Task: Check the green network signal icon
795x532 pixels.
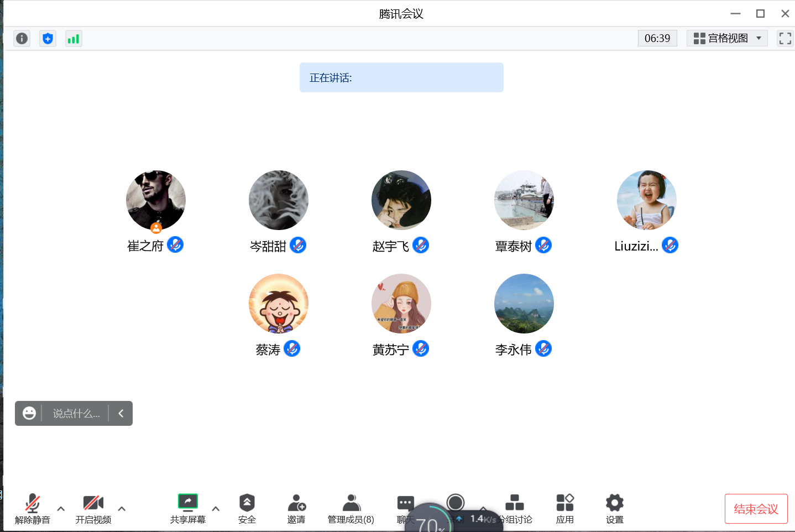Action: click(x=74, y=38)
